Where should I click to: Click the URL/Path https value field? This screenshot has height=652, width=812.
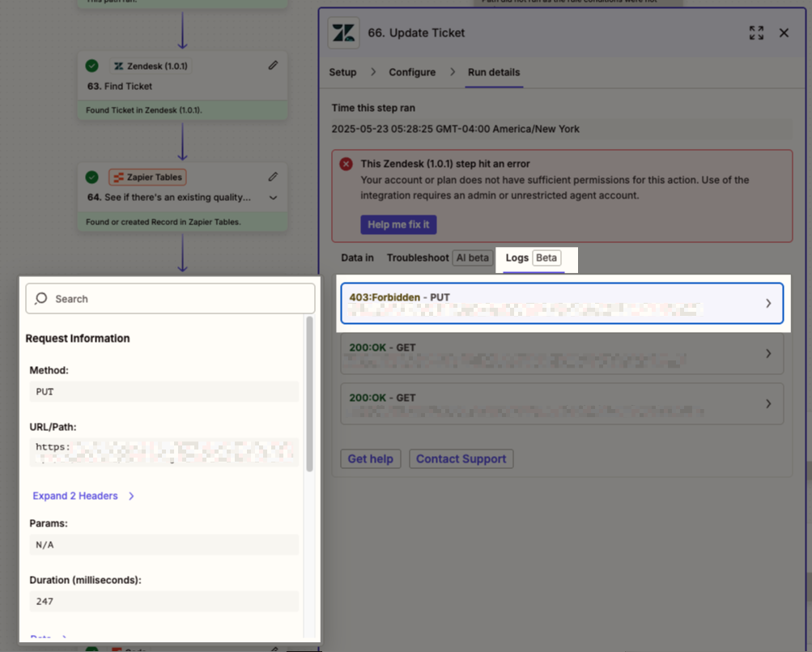point(164,452)
